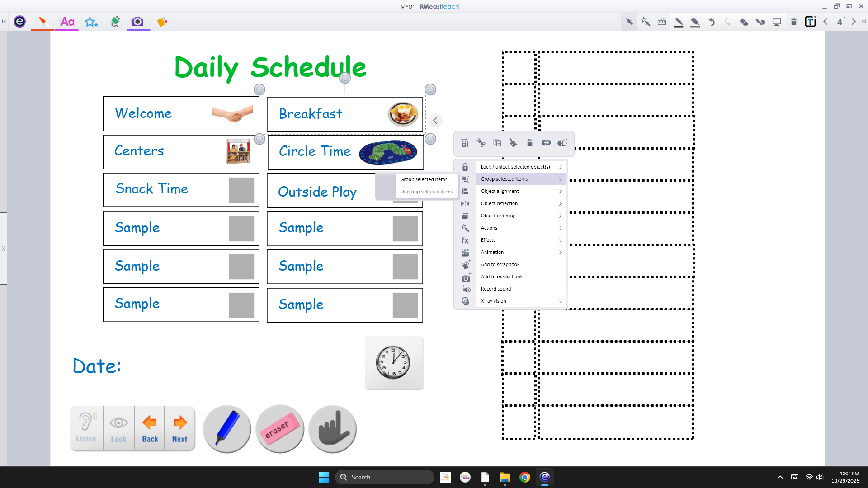
Task: Undo the last action
Action: (x=712, y=21)
